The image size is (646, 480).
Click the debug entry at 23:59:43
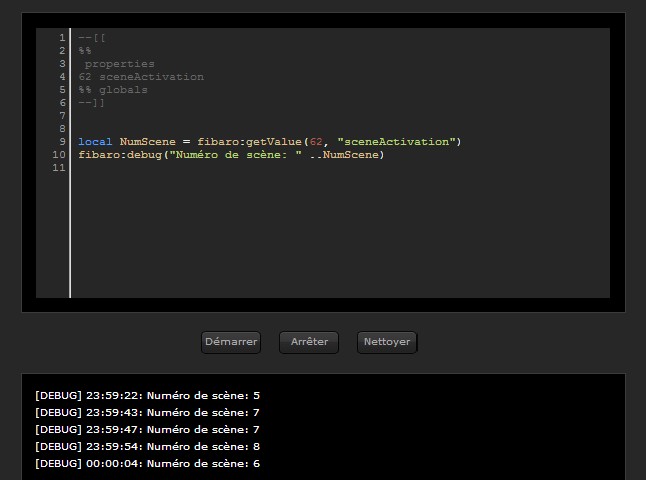click(x=147, y=412)
